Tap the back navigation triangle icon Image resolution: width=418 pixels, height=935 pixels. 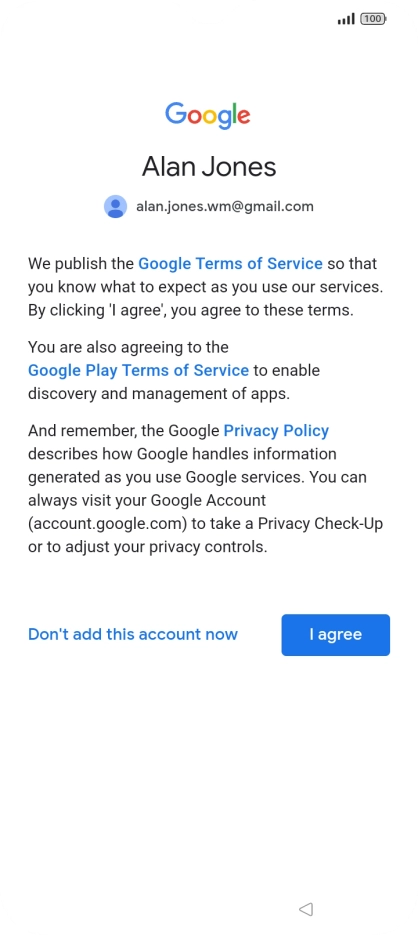306,909
